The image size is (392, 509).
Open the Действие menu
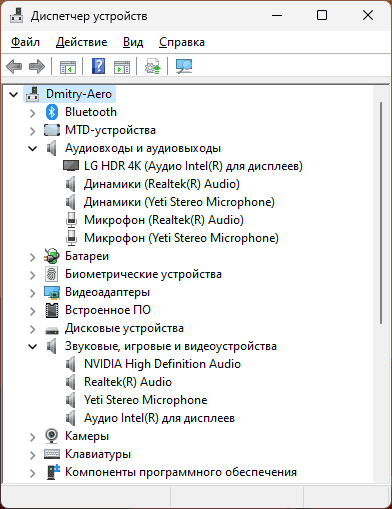coord(81,42)
